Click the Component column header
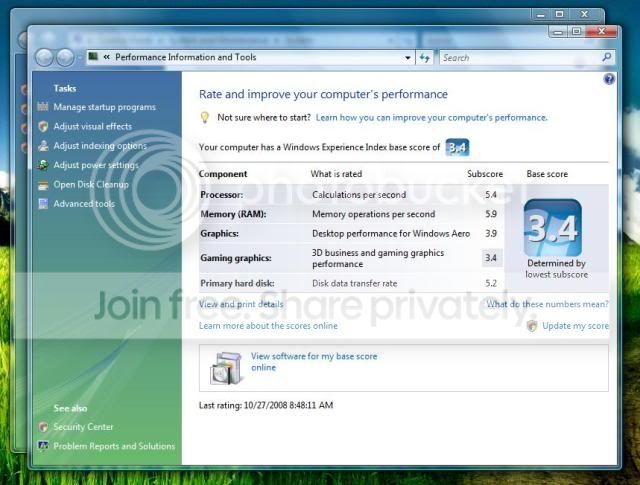 pos(223,174)
